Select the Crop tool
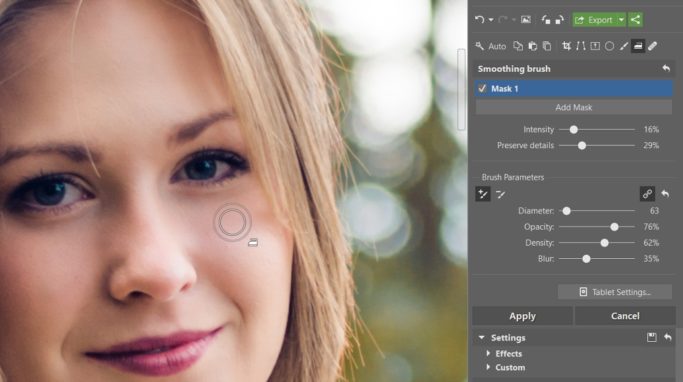 click(x=566, y=46)
